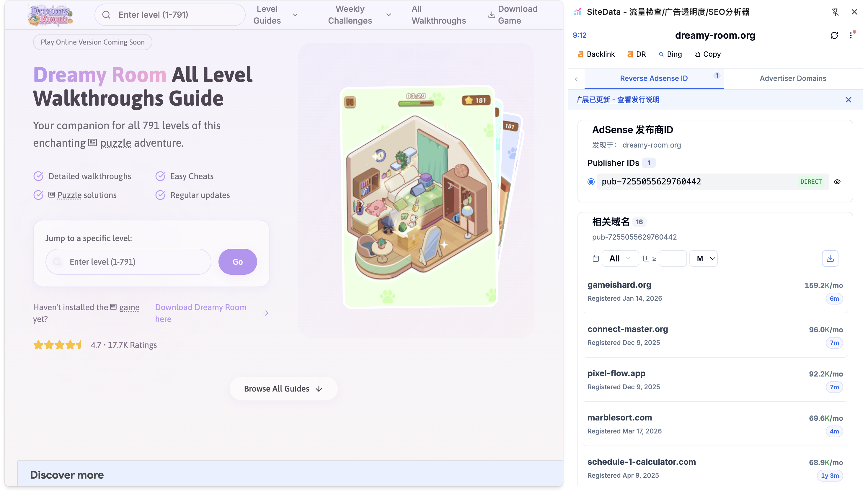Viewport: 868px width, 491px height.
Task: Click the search magnifier in header bar
Action: coord(106,15)
